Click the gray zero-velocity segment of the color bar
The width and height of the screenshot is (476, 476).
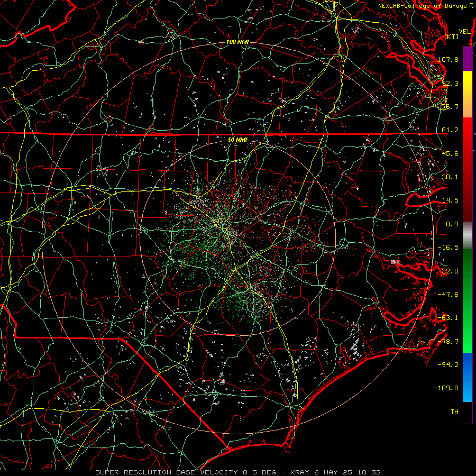[x=467, y=235]
